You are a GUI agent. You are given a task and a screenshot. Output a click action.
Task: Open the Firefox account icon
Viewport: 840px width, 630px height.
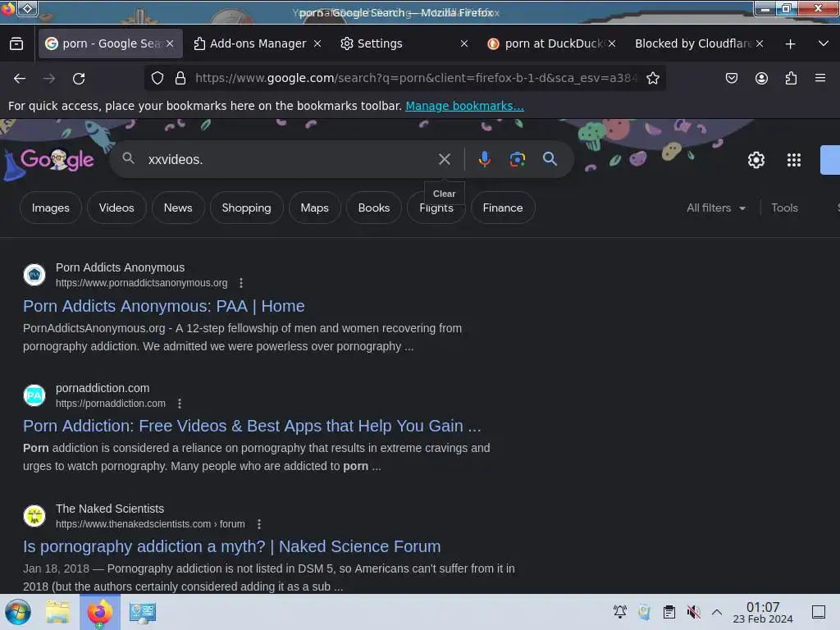pyautogui.click(x=761, y=78)
